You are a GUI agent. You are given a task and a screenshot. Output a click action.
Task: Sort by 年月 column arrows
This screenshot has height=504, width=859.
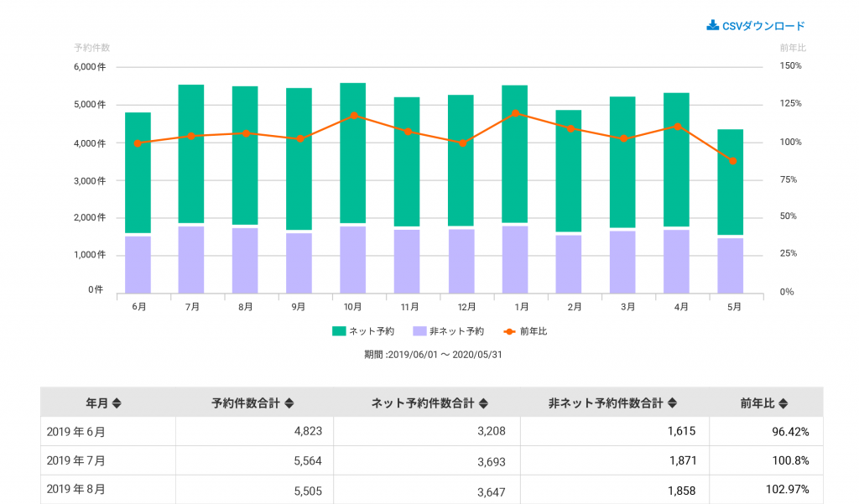point(117,403)
